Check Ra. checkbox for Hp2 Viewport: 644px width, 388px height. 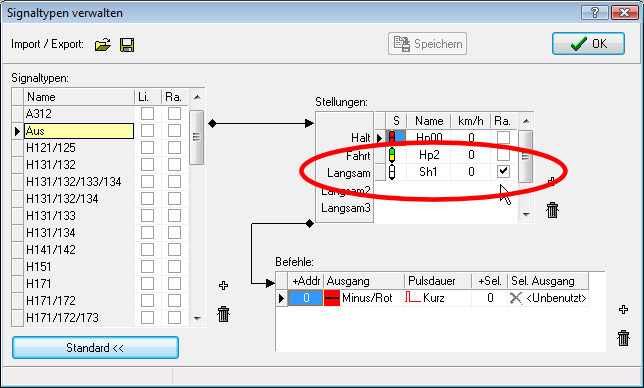(503, 154)
